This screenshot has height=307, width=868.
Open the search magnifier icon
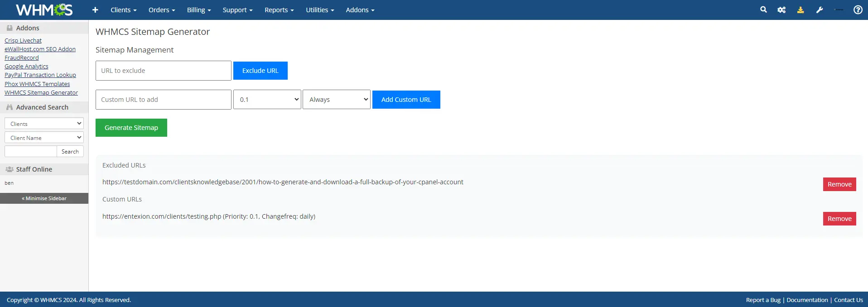[x=763, y=10]
